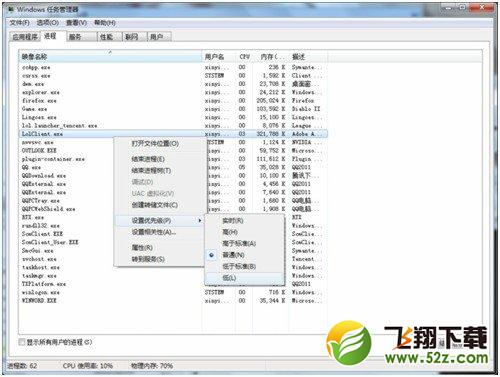Select the RTX.exe process row
500x377 pixels.
(x=67, y=217)
